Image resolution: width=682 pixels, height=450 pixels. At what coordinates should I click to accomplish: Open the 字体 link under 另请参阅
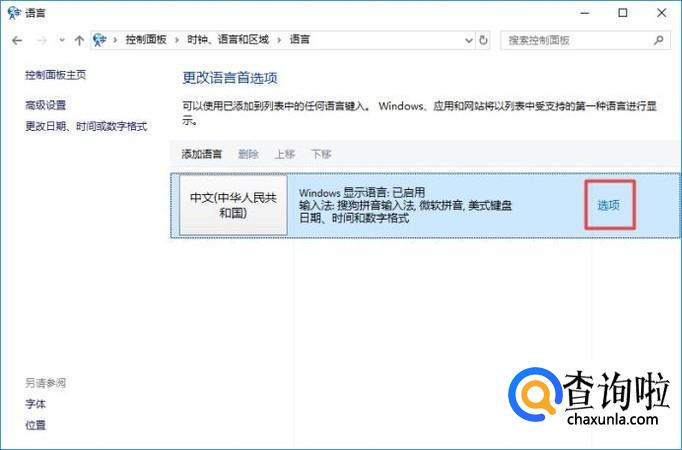click(35, 404)
